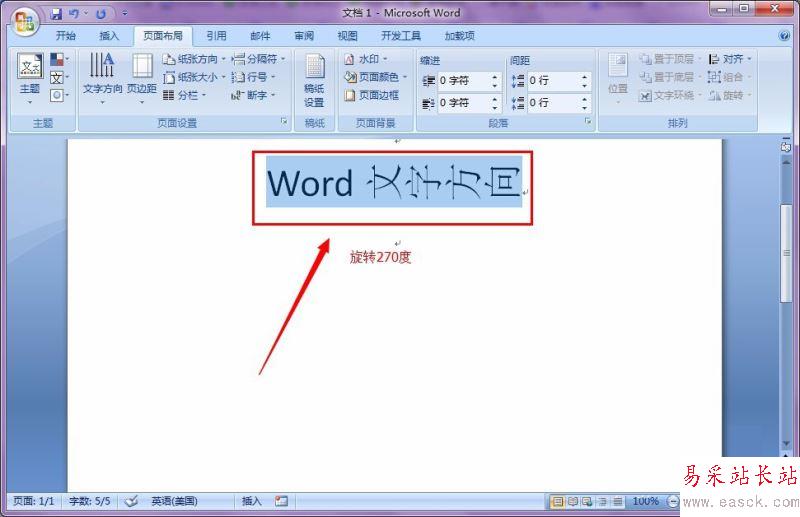Image resolution: width=800 pixels, height=517 pixels.
Task: Decrease spacing after with down arrow
Action: (584, 107)
